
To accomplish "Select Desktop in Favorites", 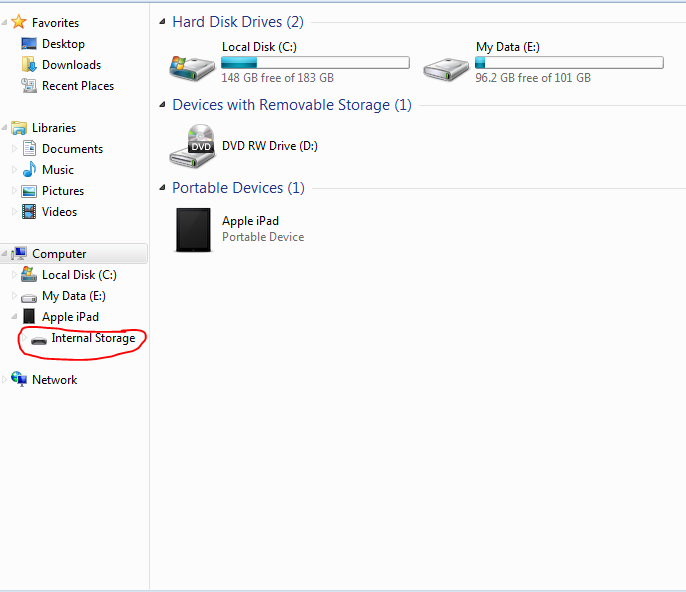I will tap(63, 44).
